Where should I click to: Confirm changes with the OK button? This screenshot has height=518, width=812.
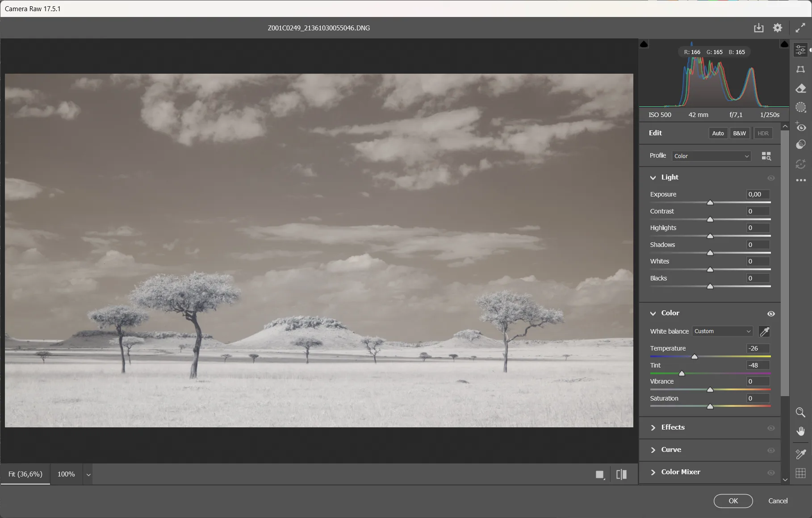point(733,501)
